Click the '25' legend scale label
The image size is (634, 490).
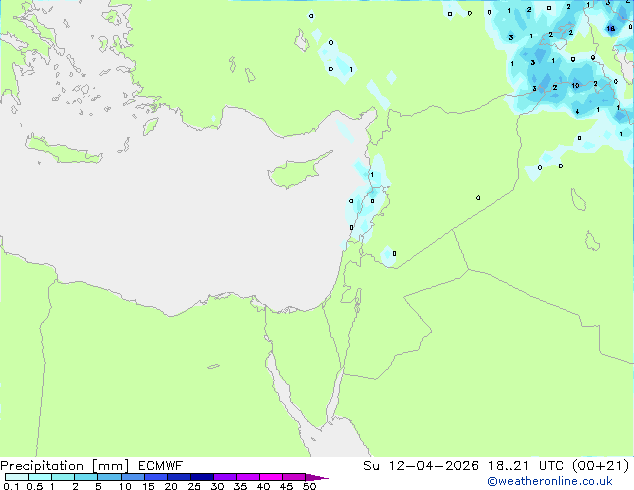[x=194, y=486]
